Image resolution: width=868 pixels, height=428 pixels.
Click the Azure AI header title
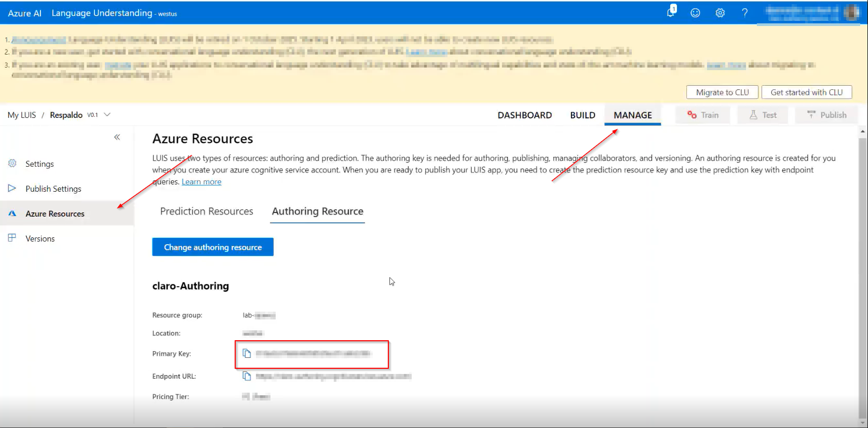coord(24,13)
